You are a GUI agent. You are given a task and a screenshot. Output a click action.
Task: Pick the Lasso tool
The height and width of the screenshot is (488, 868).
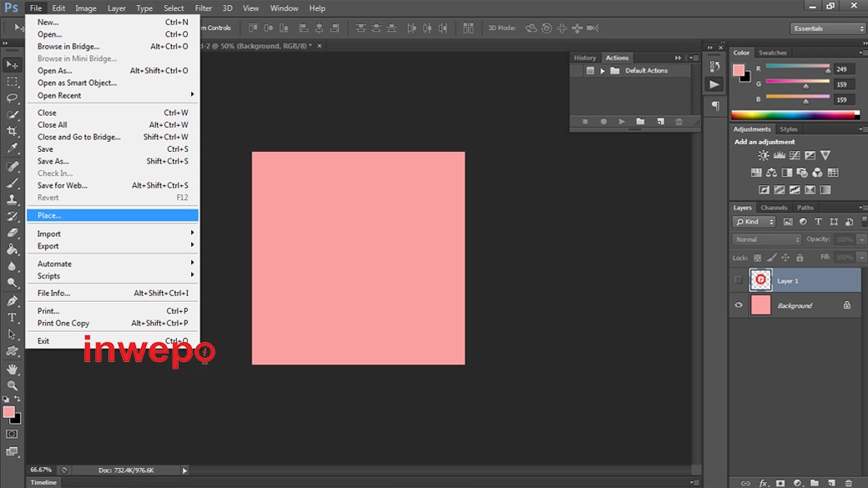click(13, 98)
